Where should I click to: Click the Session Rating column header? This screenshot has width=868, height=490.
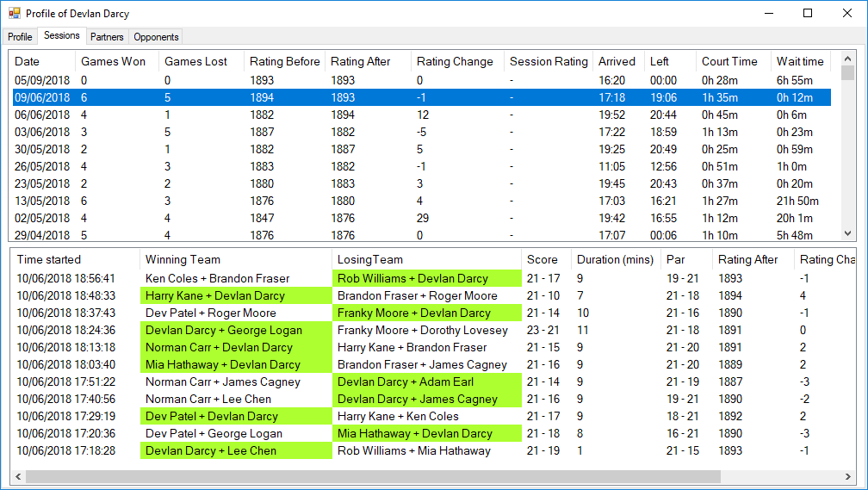549,61
